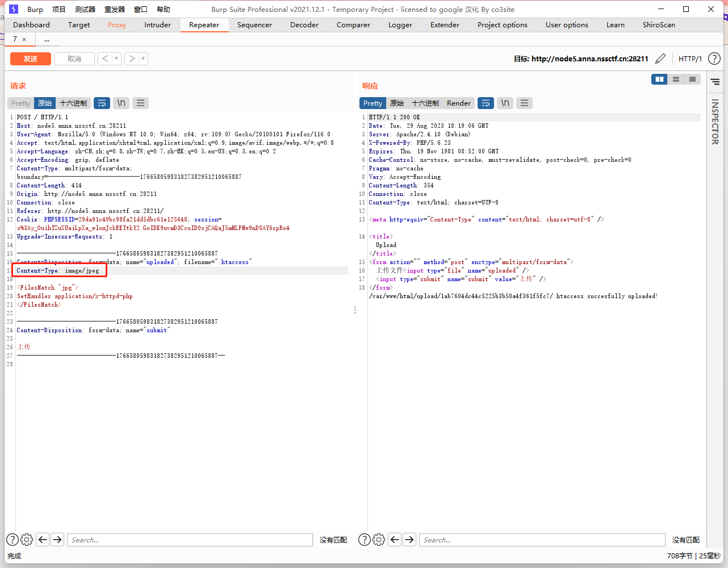This screenshot has height=568, width=728.
Task: Open the 重发器 repeater menu
Action: click(115, 9)
